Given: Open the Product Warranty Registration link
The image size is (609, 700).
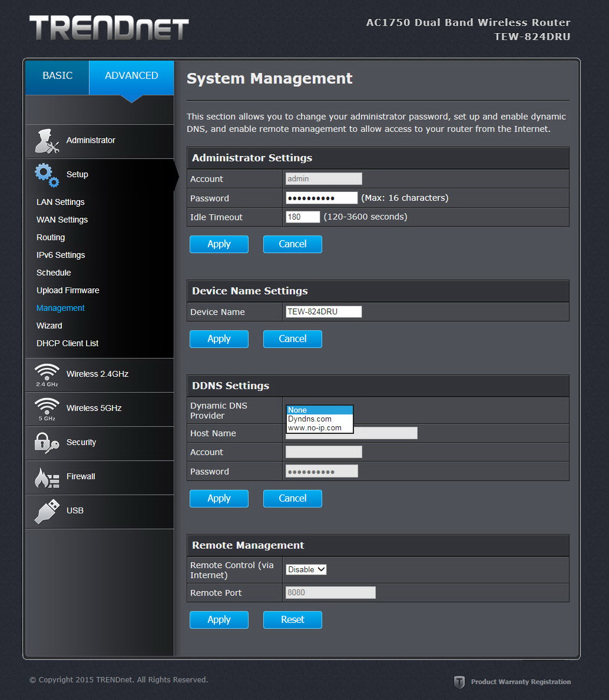Looking at the screenshot, I should coord(521,682).
